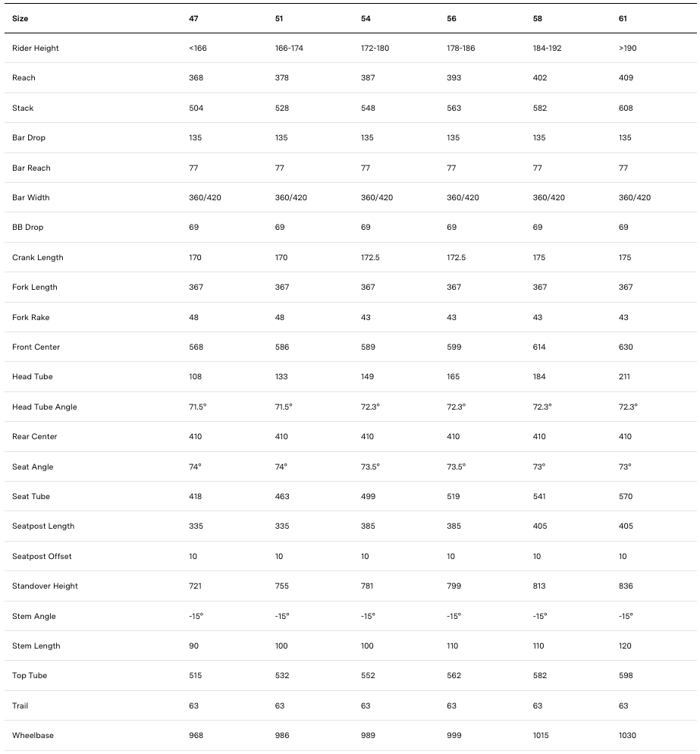Click the size 61 column header

coord(623,18)
